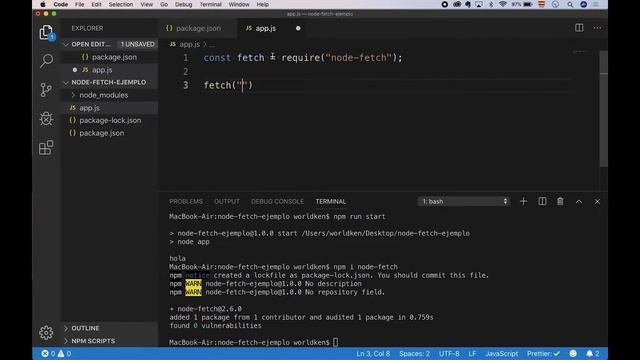Open the File menu
Screen dimensions: 640x360
click(80, 4)
